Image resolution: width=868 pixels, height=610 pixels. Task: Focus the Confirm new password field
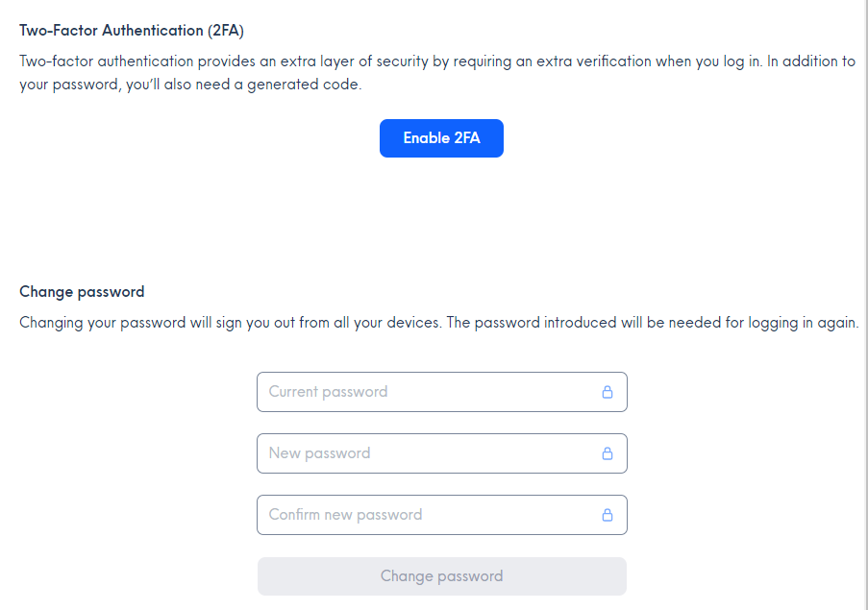442,515
